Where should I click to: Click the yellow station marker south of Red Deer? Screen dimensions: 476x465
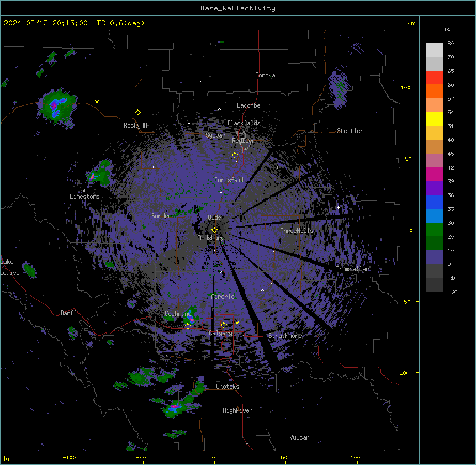(235, 155)
